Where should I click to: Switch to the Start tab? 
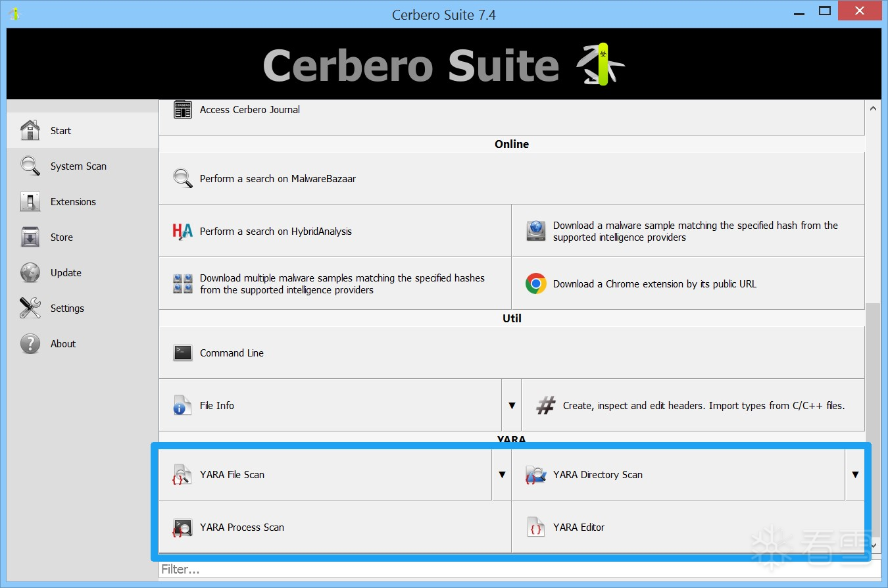click(82, 130)
